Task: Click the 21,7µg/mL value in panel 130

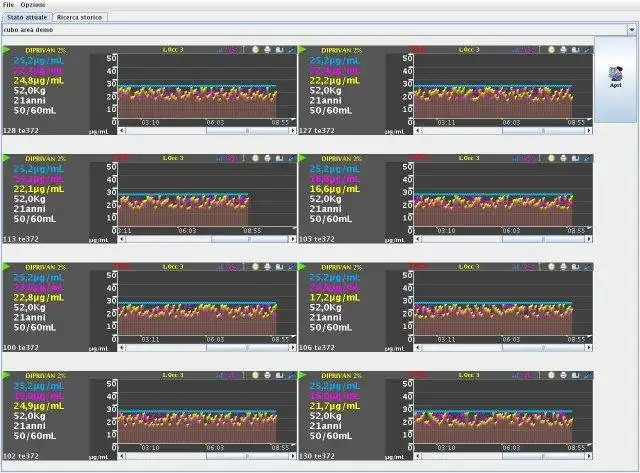Action: [335, 406]
